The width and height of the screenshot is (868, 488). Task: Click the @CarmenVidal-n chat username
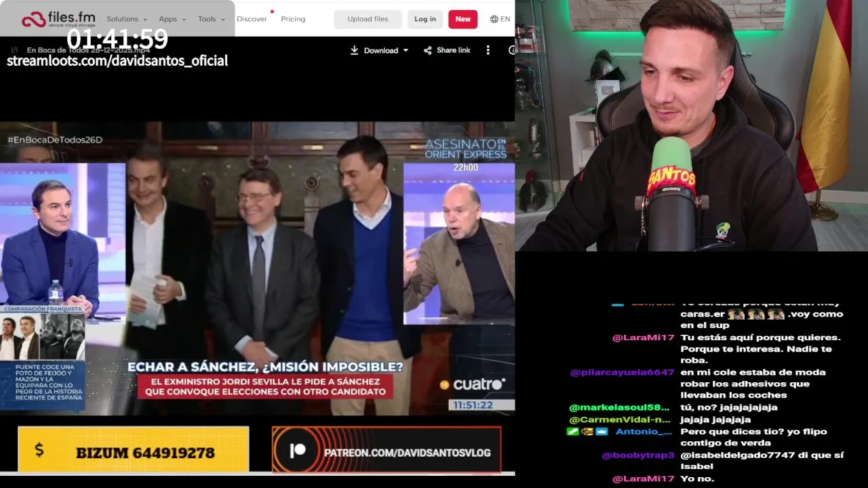(619, 420)
